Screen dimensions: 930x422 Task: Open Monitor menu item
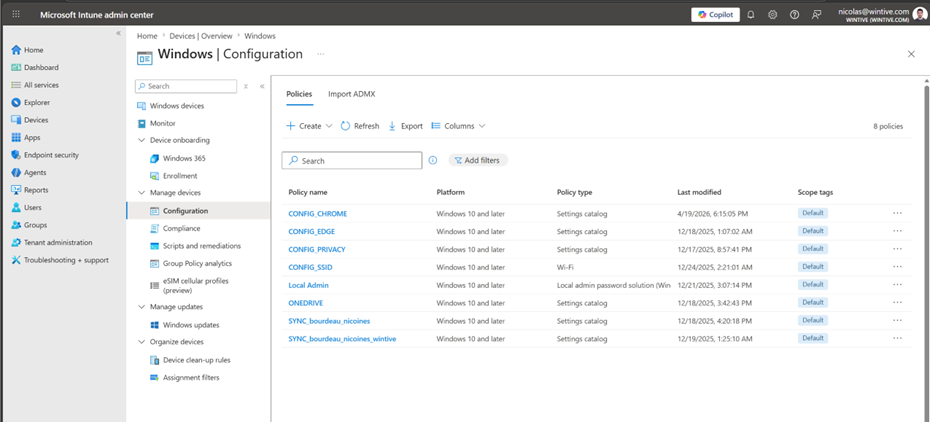pos(157,123)
